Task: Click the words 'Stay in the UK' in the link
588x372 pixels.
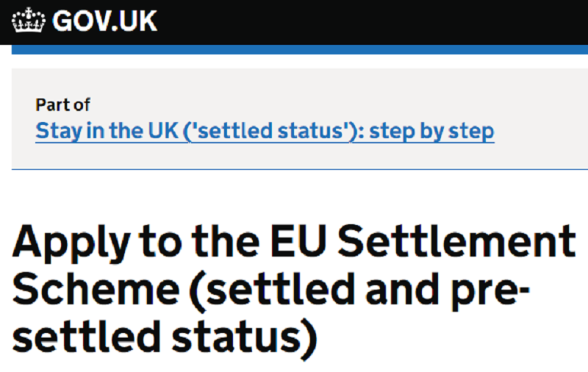Action: click(107, 131)
